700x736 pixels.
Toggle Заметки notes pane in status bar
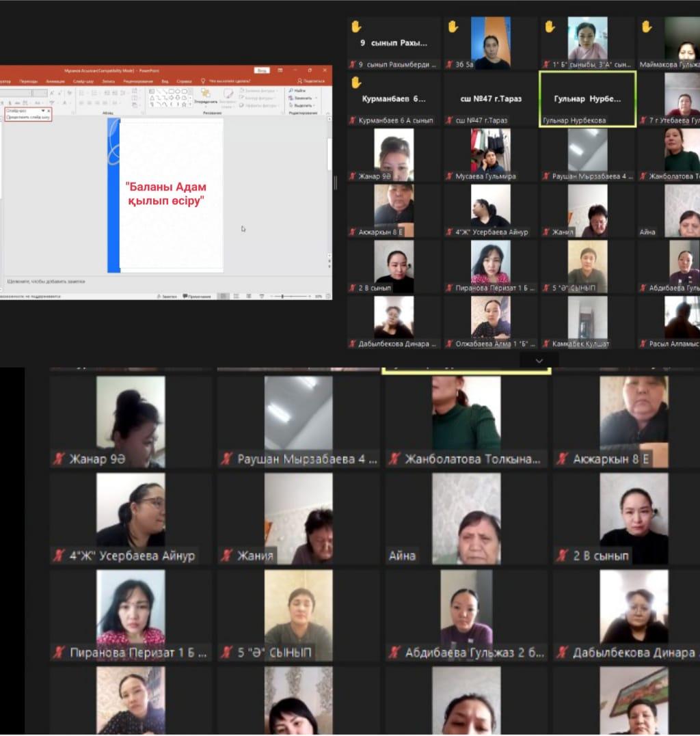point(167,297)
